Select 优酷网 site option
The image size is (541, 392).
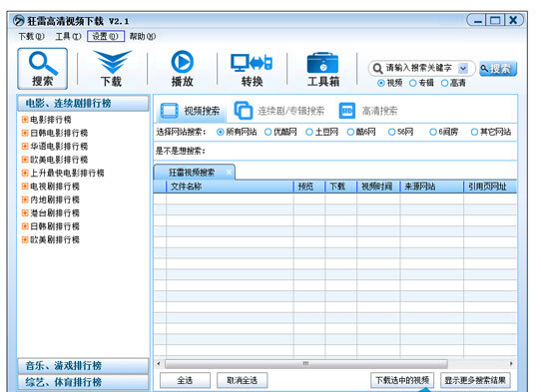point(268,132)
